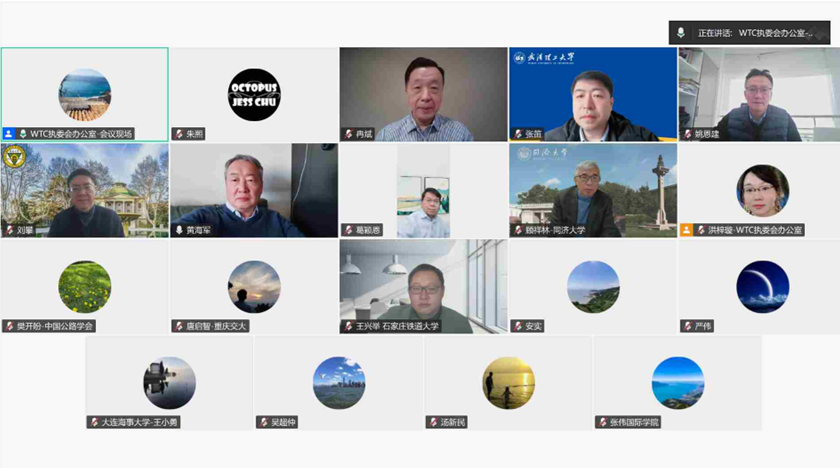The image size is (840, 468).
Task: Click the orange user icon beside 洪梓璇
Action: pyautogui.click(x=687, y=230)
